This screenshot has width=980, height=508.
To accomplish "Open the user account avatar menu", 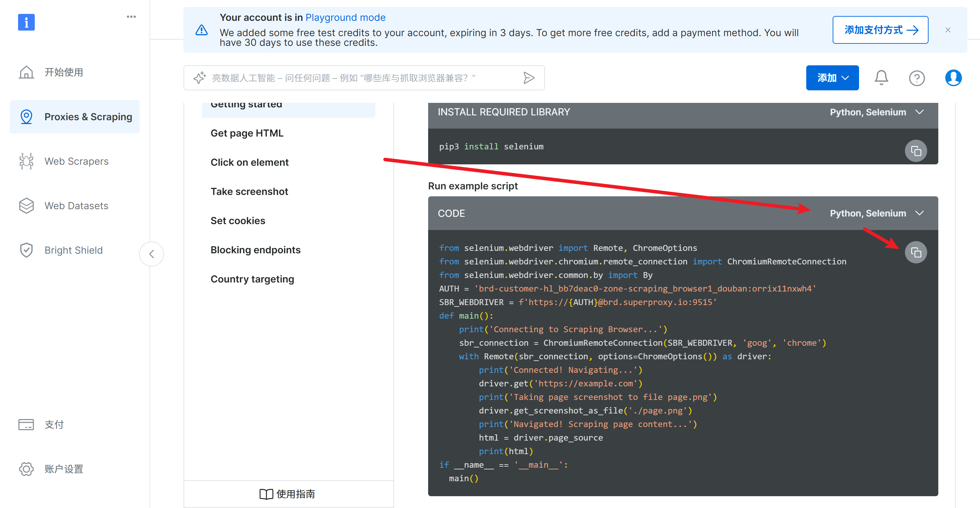I will point(953,78).
